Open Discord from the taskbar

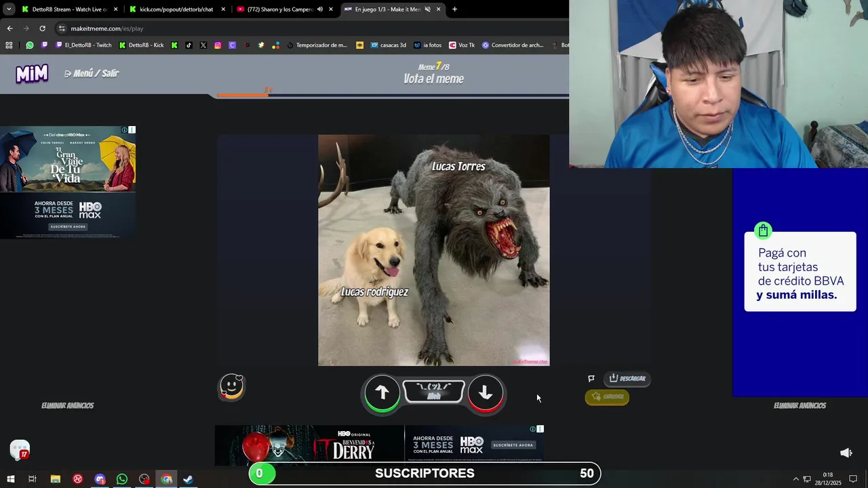click(x=100, y=479)
